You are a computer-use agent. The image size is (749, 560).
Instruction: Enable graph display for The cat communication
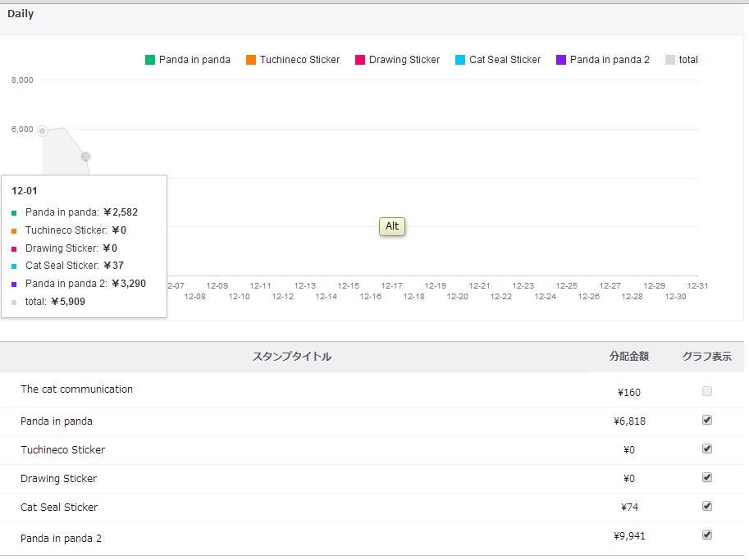pos(707,391)
